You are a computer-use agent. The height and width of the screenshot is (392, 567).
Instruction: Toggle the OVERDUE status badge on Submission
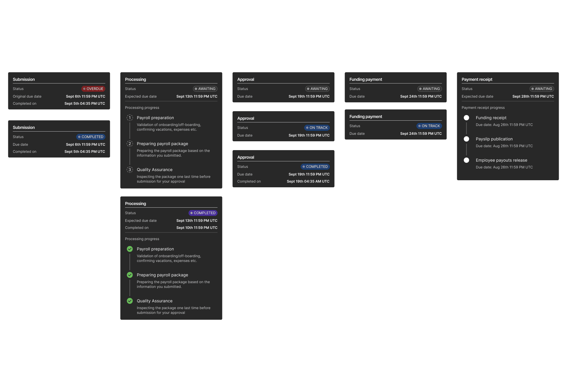pos(93,88)
